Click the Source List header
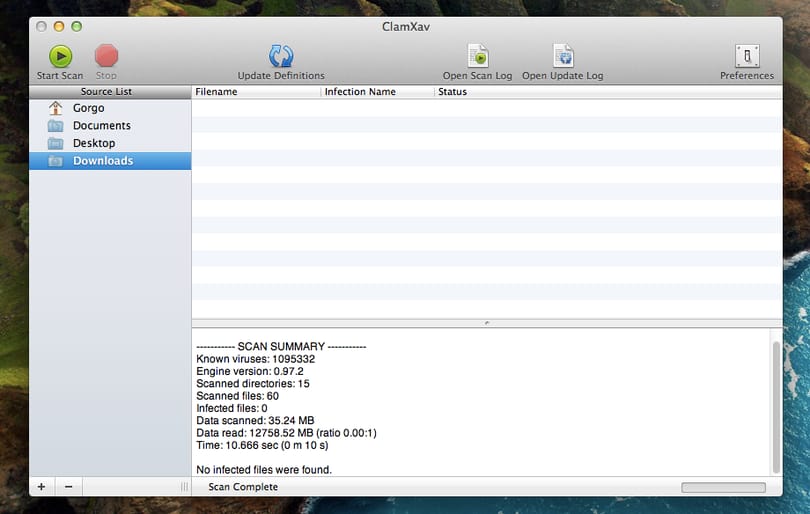 pyautogui.click(x=110, y=91)
